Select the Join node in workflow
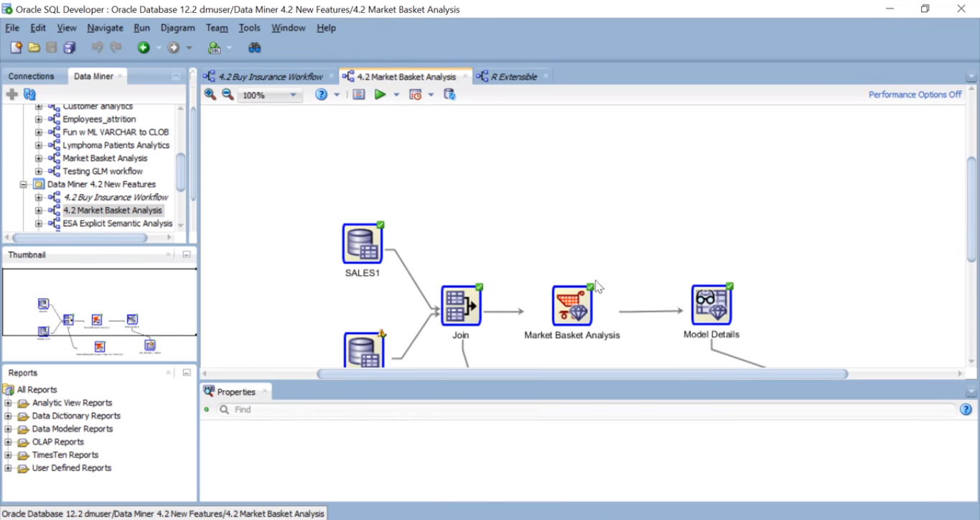The image size is (980, 520). [460, 305]
